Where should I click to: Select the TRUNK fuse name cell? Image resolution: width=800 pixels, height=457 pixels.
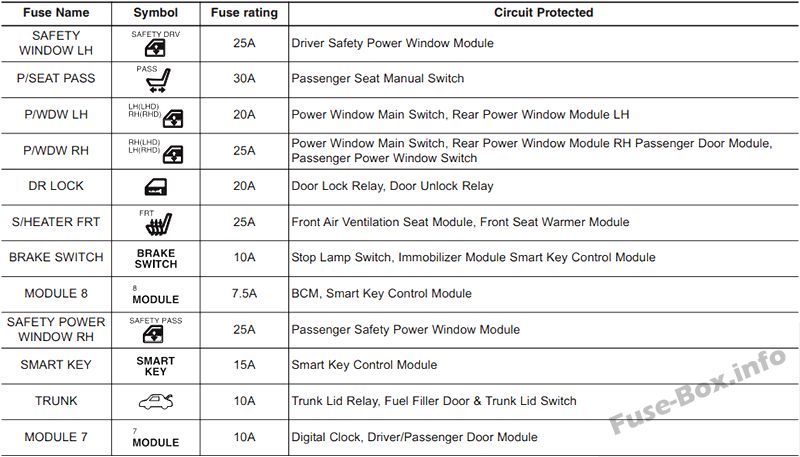point(56,401)
